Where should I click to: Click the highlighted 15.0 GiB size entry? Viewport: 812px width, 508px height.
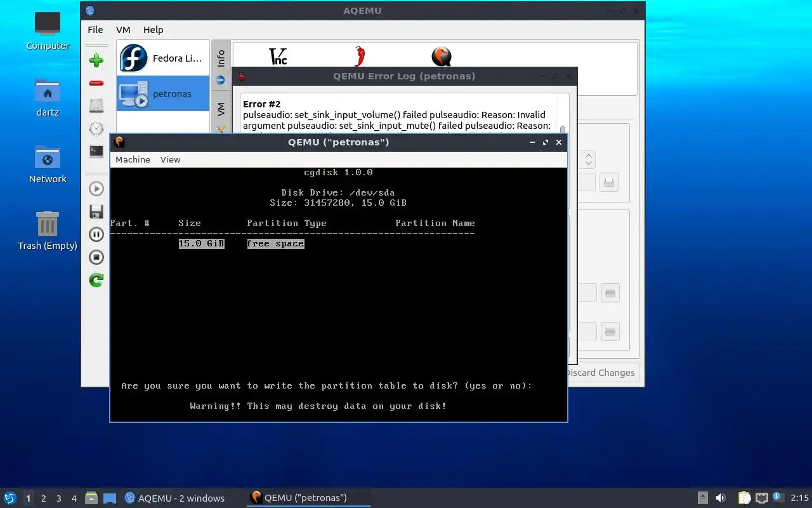pos(201,243)
